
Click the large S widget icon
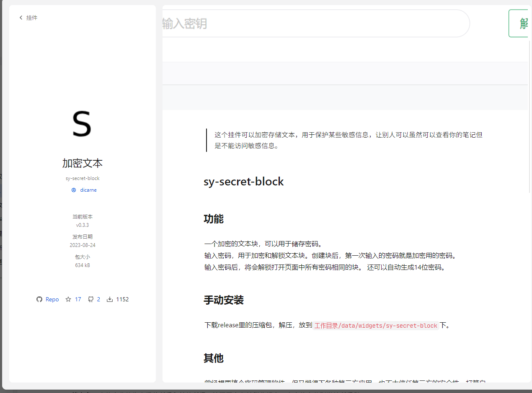click(82, 123)
